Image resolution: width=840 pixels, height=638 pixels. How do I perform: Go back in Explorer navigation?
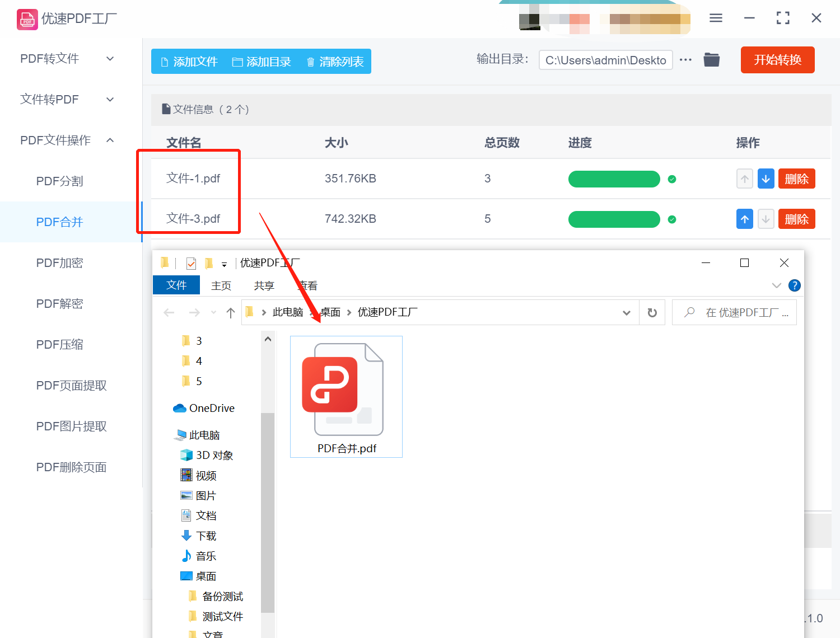click(169, 312)
